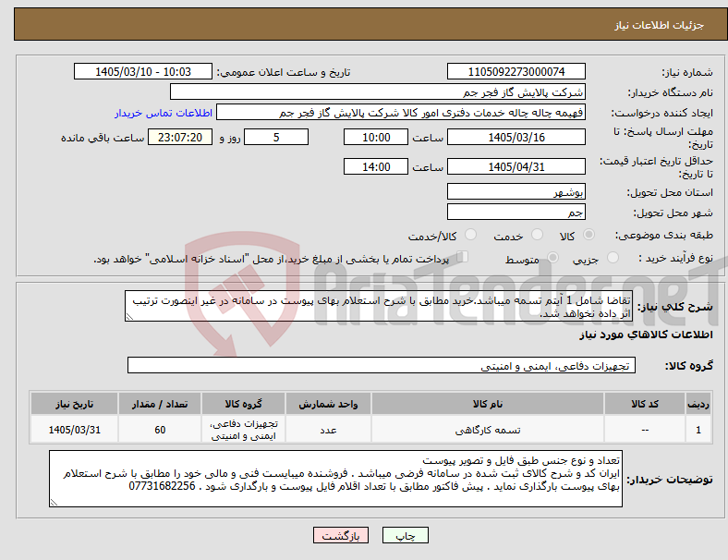Click the buyer notes text area
The width and height of the screenshot is (728, 560).
pyautogui.click(x=335, y=479)
